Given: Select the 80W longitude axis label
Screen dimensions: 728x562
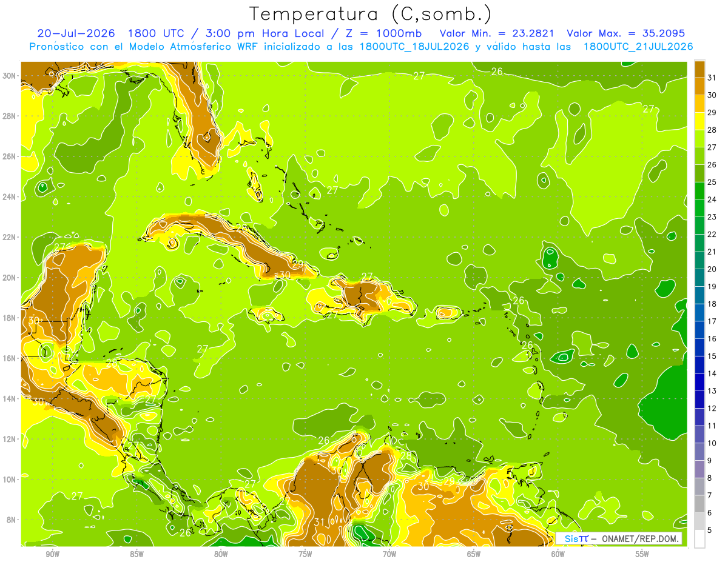Looking at the screenshot, I should tap(221, 554).
